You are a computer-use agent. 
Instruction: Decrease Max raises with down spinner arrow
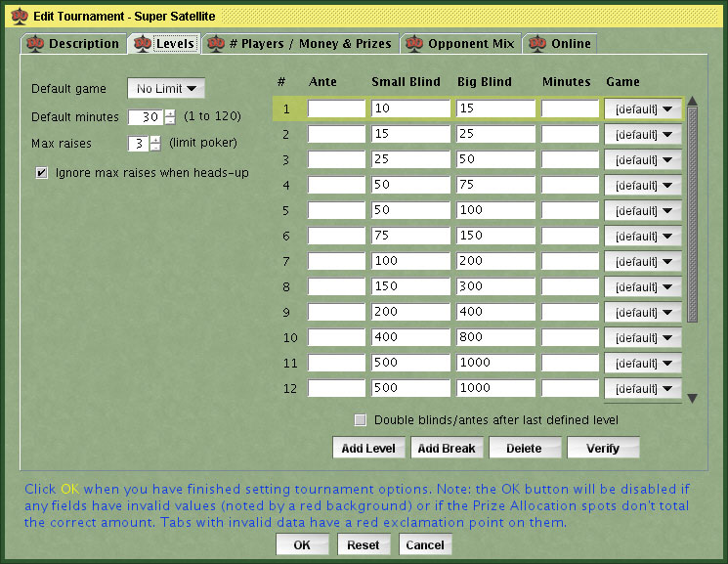pyautogui.click(x=154, y=149)
